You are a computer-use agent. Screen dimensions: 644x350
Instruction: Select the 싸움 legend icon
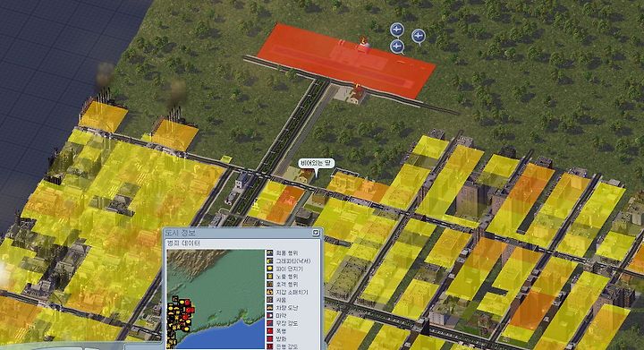coord(270,300)
